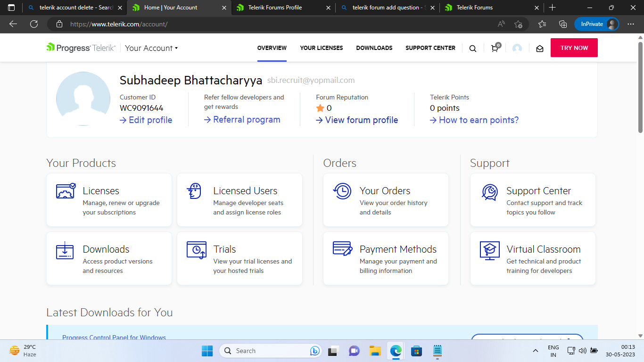Show hidden system tray icons chevron

point(535,351)
